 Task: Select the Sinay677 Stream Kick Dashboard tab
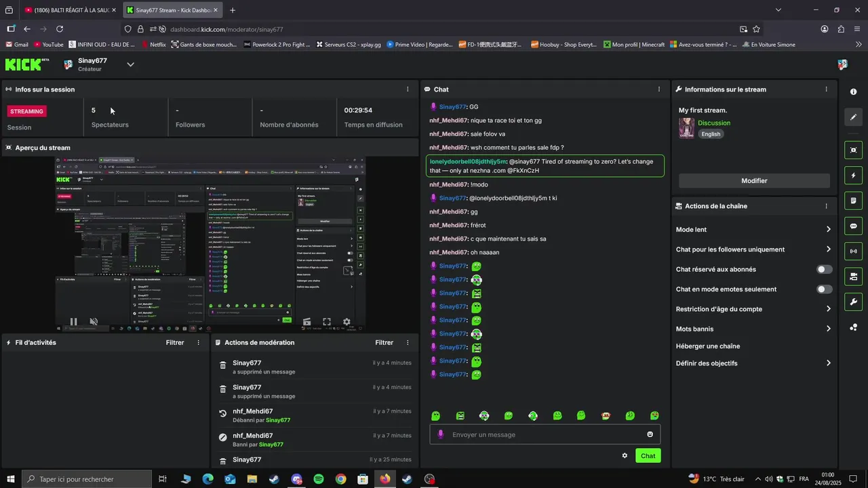pyautogui.click(x=174, y=10)
